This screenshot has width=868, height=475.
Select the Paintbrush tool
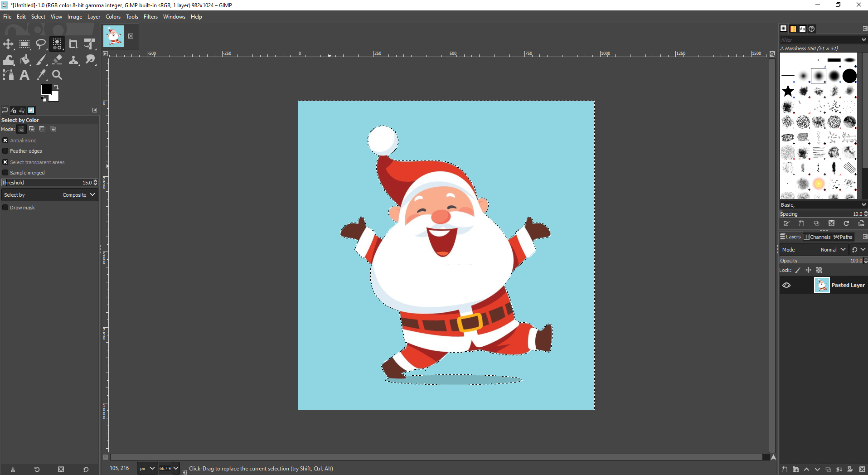click(x=41, y=59)
